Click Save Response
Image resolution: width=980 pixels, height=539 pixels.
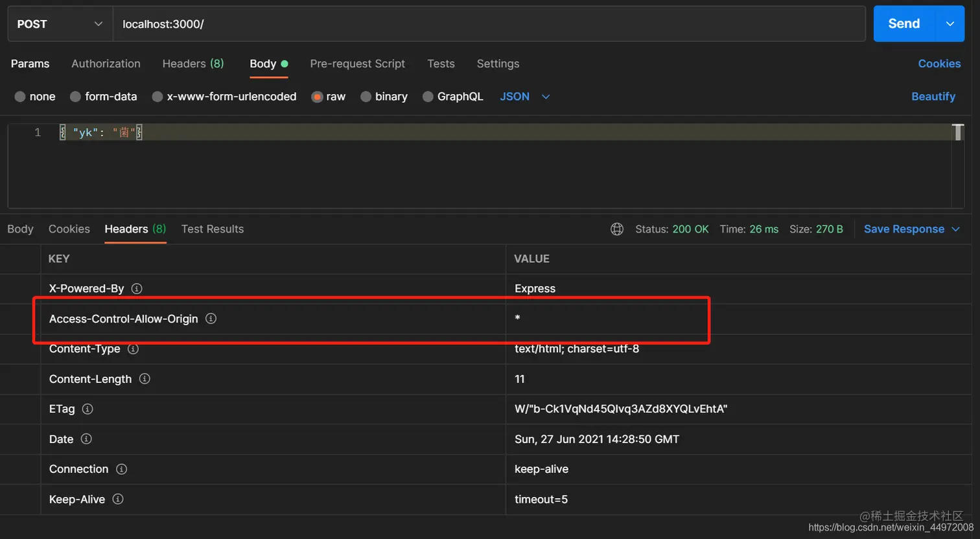pos(904,229)
